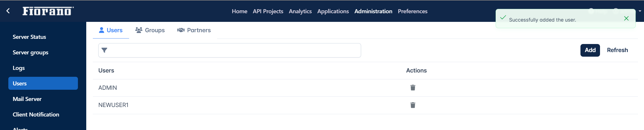Open the Groups tab
Screen dimensions: 644x130
click(x=150, y=30)
